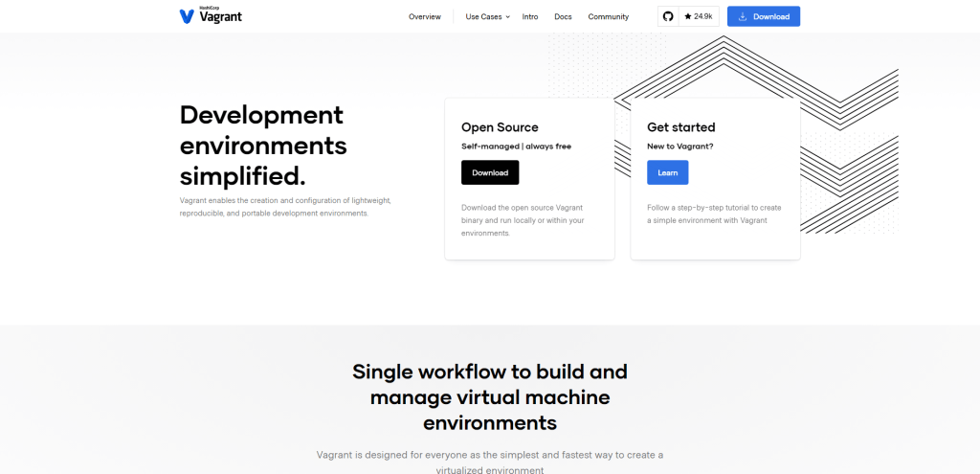Open the Community nav link
The image size is (980, 474).
coord(608,17)
